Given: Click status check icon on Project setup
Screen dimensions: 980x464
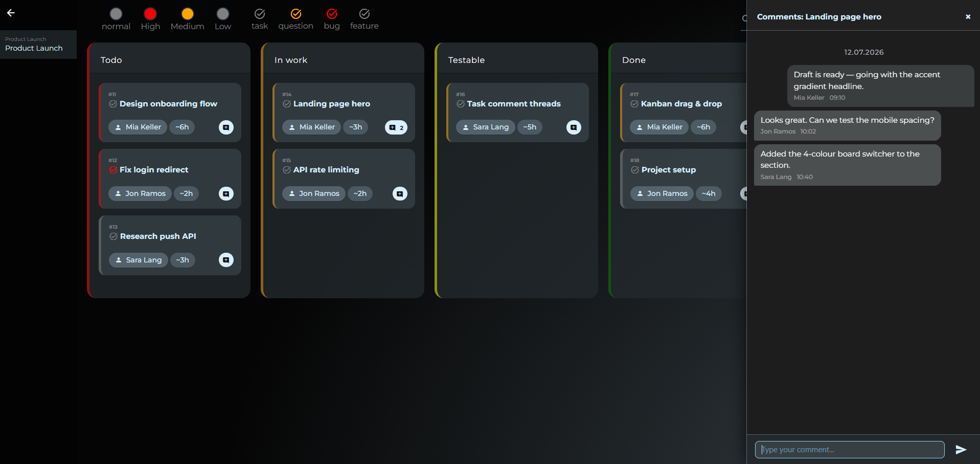Looking at the screenshot, I should [x=635, y=170].
